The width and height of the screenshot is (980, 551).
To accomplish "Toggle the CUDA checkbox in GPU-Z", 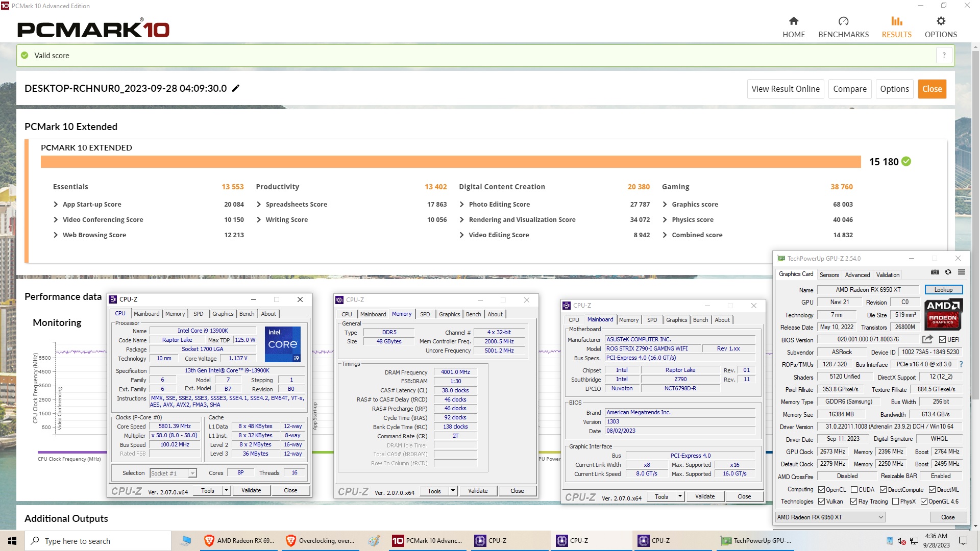I will [854, 490].
